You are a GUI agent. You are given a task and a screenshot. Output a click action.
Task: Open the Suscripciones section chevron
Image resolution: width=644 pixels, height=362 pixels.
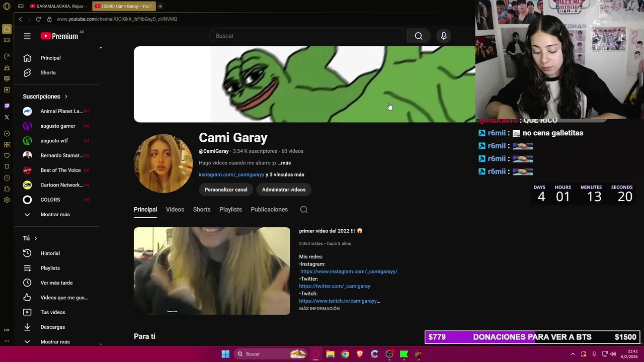click(x=66, y=97)
